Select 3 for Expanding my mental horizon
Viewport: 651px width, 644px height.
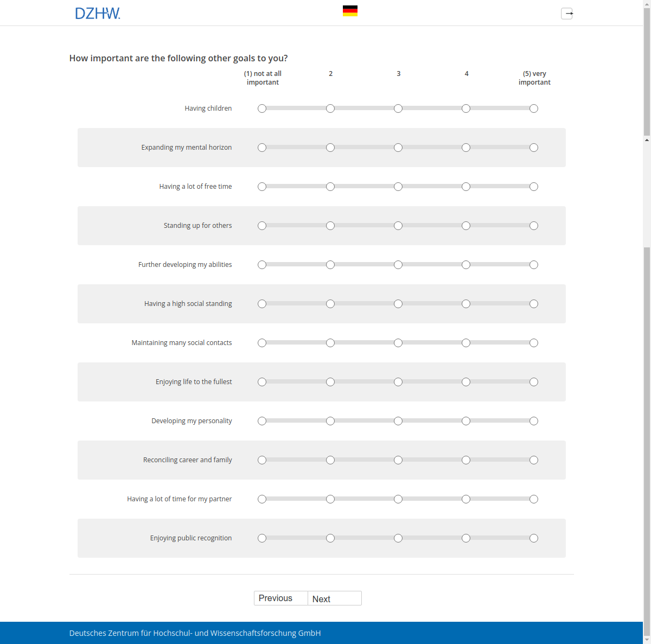tap(398, 148)
